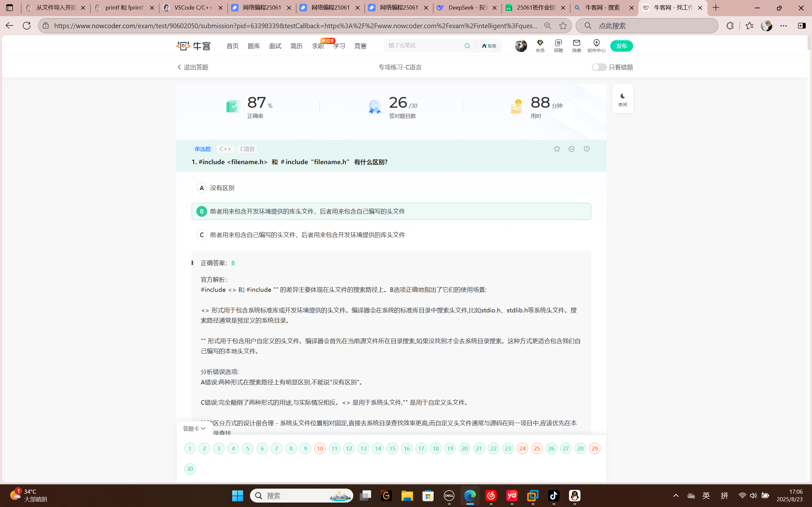Viewport: 812px width, 507px height.
Task: Jump to question 30 in the answer card
Action: point(190,469)
